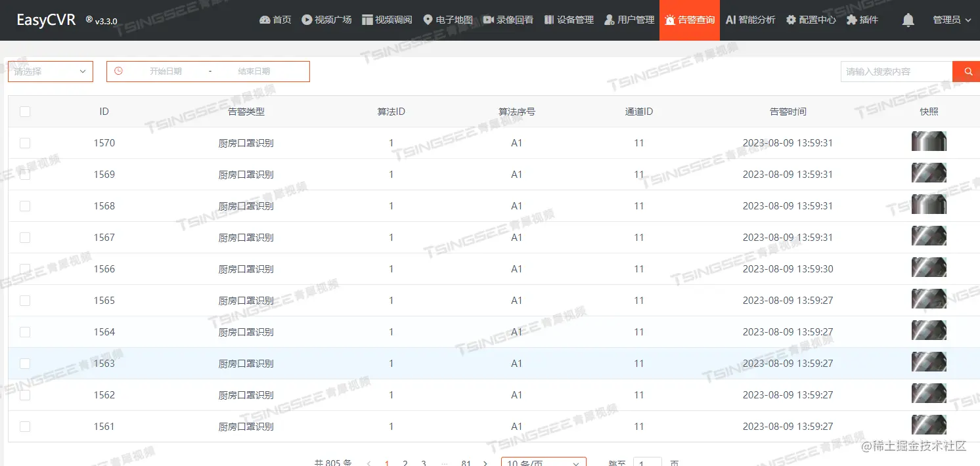Open the 10条/页 page size dropdown

coord(543,463)
